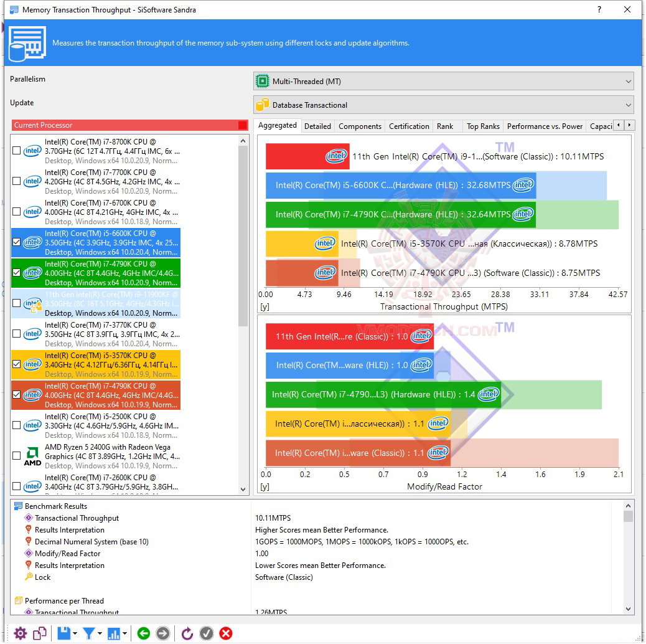Check the i7-6700K CPU checkbox
646x644 pixels.
pyautogui.click(x=16, y=212)
